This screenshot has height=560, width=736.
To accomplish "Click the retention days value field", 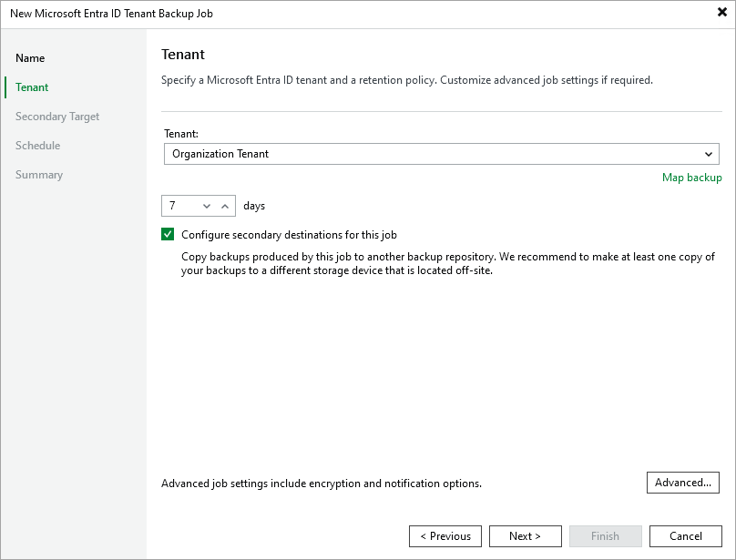I will click(182, 205).
